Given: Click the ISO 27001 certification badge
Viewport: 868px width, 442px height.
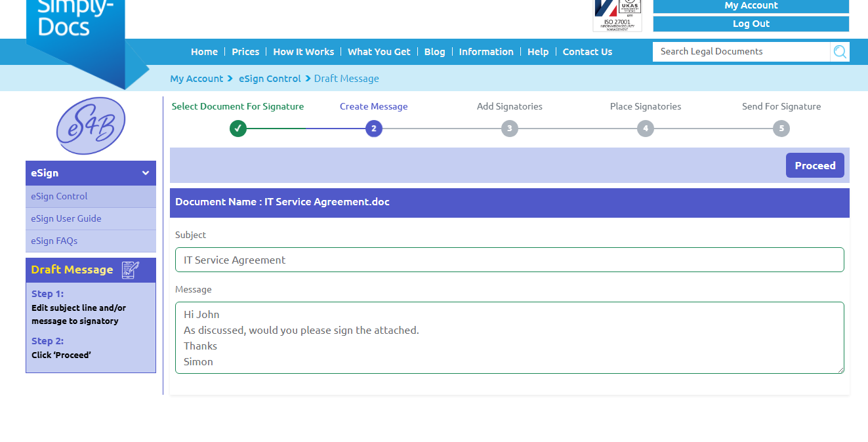Looking at the screenshot, I should 617,15.
